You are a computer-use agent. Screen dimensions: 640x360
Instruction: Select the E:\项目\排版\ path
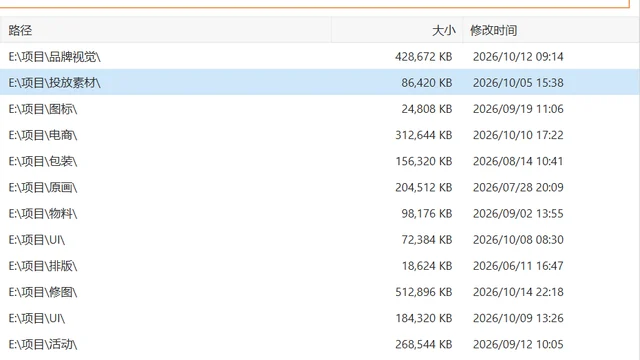(x=43, y=266)
